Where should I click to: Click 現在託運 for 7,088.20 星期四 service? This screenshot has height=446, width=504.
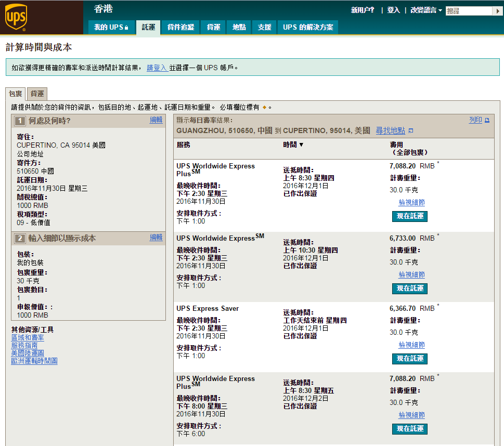click(410, 216)
